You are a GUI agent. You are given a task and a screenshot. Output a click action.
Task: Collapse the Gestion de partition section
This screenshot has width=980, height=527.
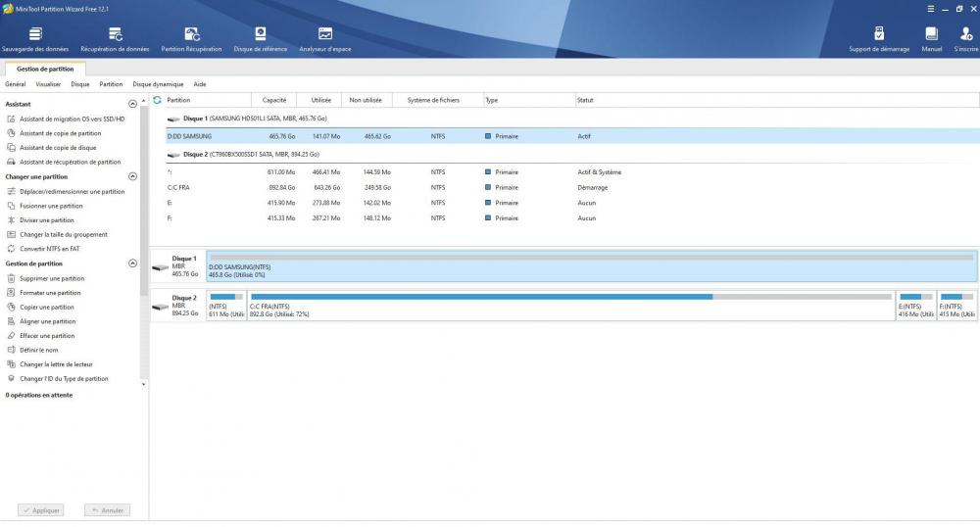point(132,263)
